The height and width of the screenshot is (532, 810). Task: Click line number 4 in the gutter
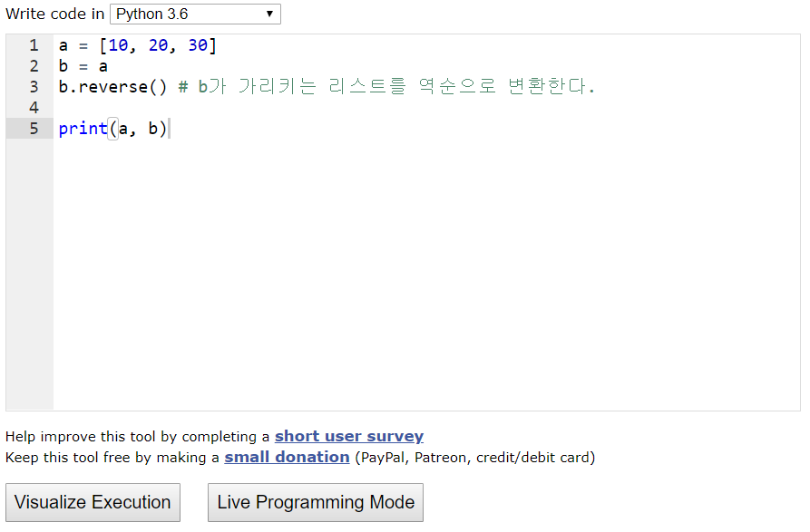coord(34,108)
